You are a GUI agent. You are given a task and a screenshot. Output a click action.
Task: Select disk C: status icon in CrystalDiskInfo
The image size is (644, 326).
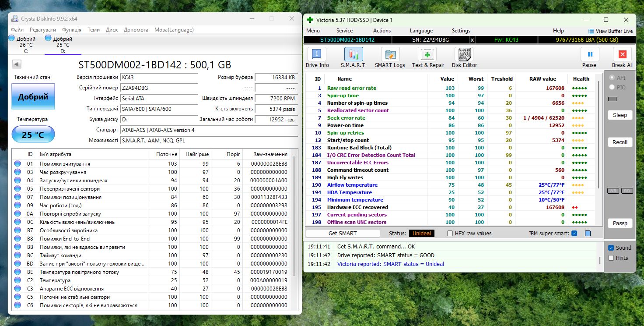pyautogui.click(x=12, y=38)
